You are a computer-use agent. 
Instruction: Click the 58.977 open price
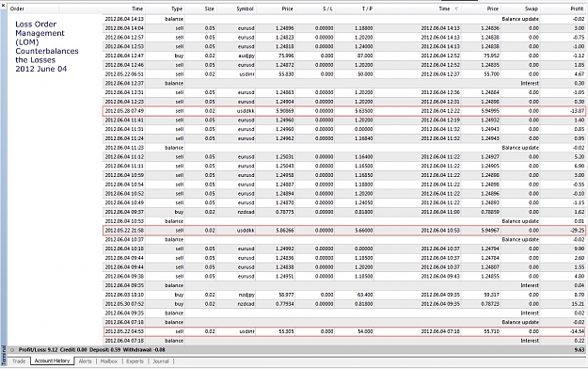point(286,295)
